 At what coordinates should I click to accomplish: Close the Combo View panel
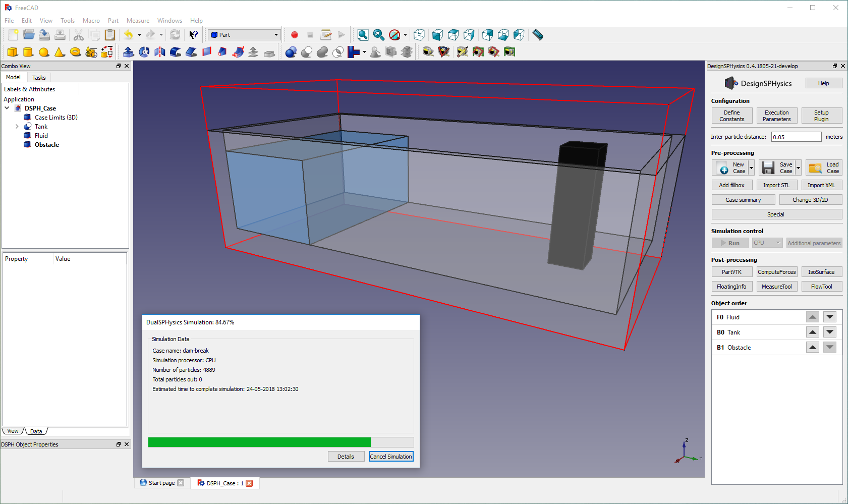click(x=127, y=66)
